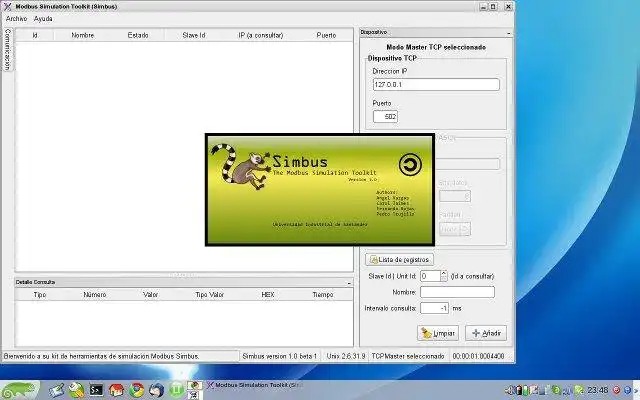Click the Tipo Valor column header

[x=209, y=294]
